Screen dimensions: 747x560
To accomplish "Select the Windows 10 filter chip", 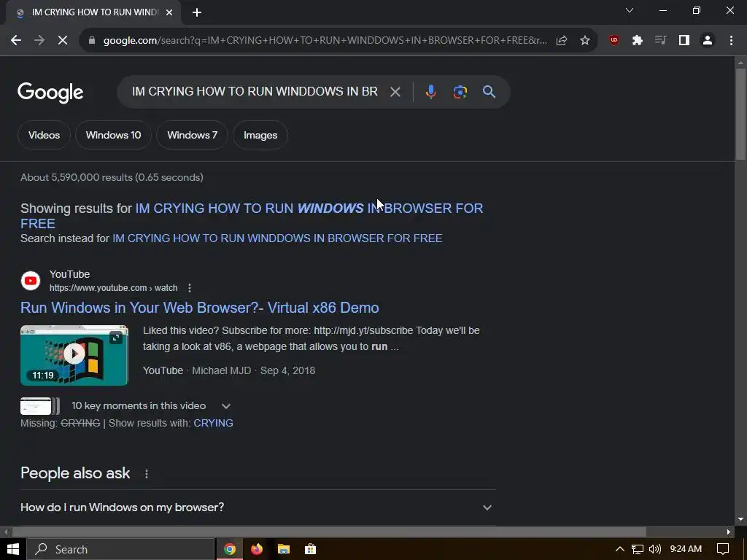I will click(113, 135).
